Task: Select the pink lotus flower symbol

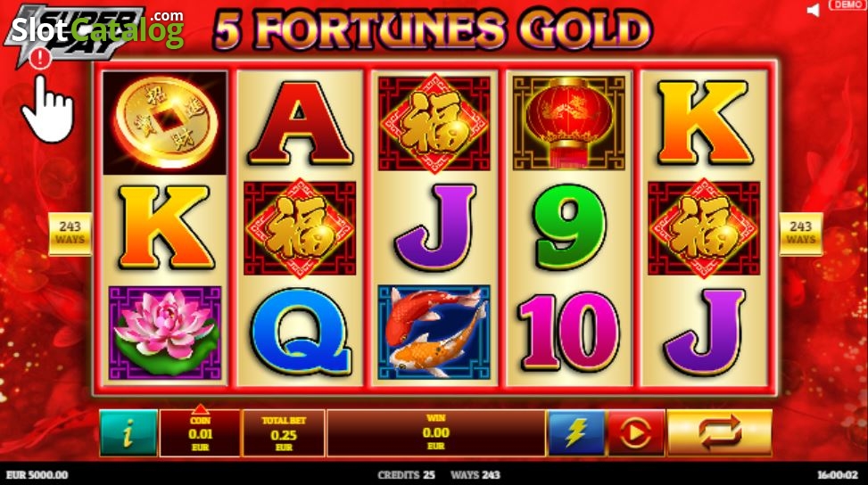Action: click(165, 333)
